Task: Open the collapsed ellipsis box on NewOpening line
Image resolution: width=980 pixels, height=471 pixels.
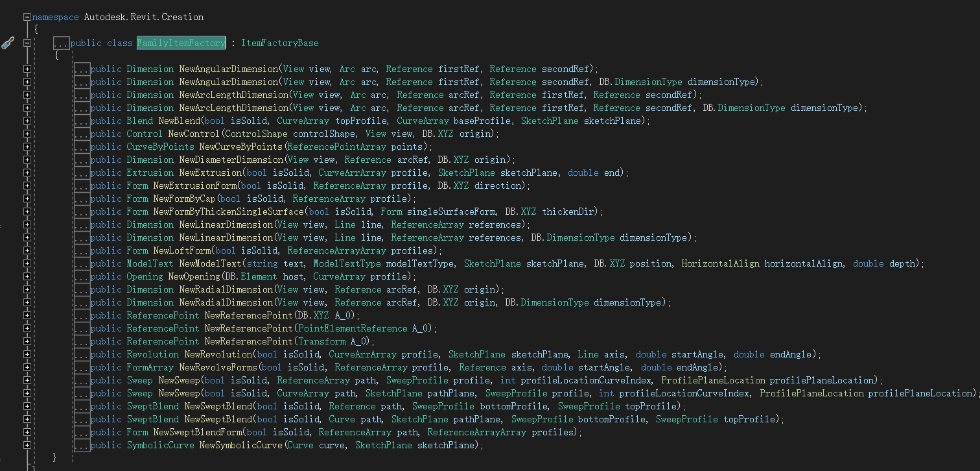Action: (82, 277)
